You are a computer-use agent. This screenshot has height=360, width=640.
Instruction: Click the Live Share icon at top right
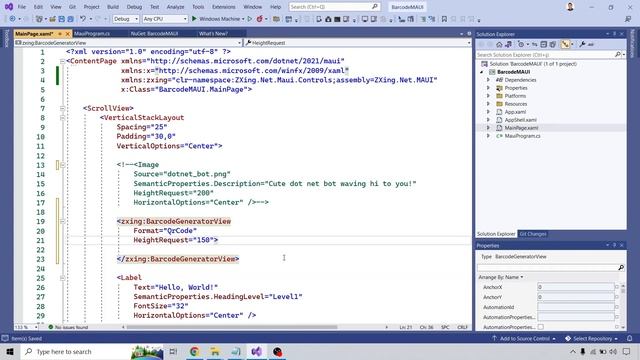click(x=628, y=19)
